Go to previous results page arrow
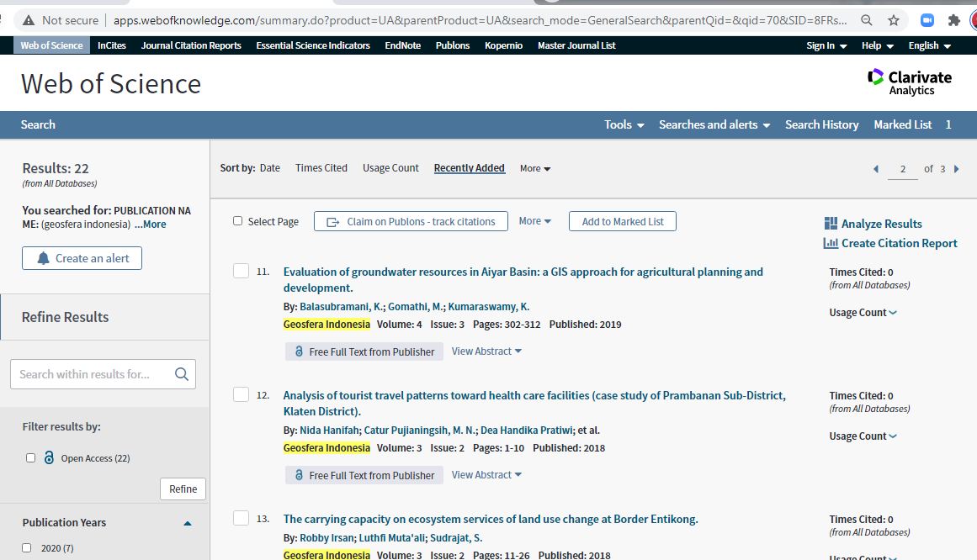 (x=875, y=169)
